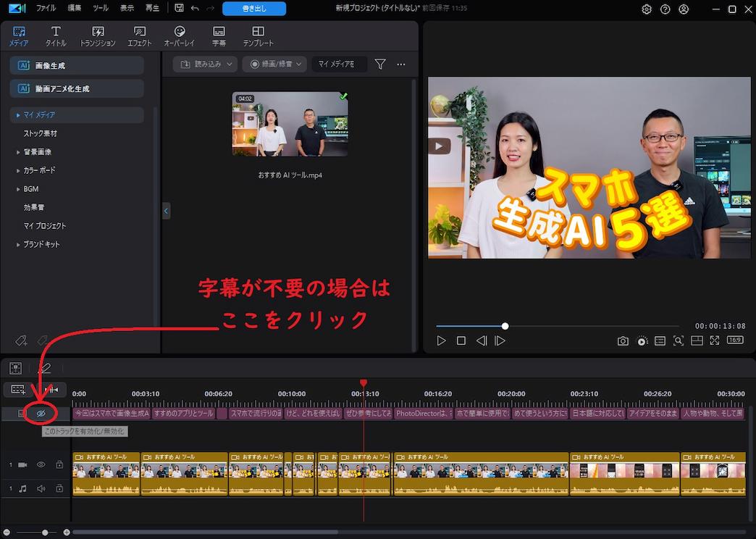Click the preview window layout icon
The image size is (756, 539).
(697, 340)
